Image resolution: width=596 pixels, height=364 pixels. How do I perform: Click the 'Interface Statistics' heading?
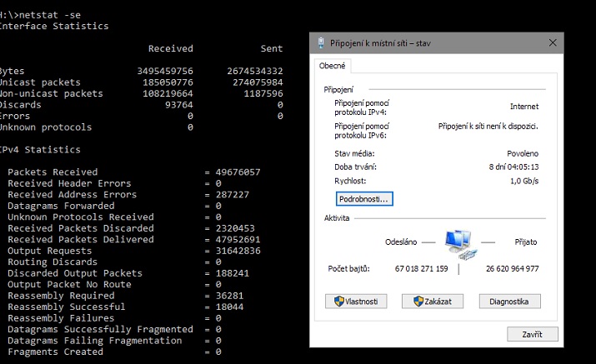click(54, 26)
